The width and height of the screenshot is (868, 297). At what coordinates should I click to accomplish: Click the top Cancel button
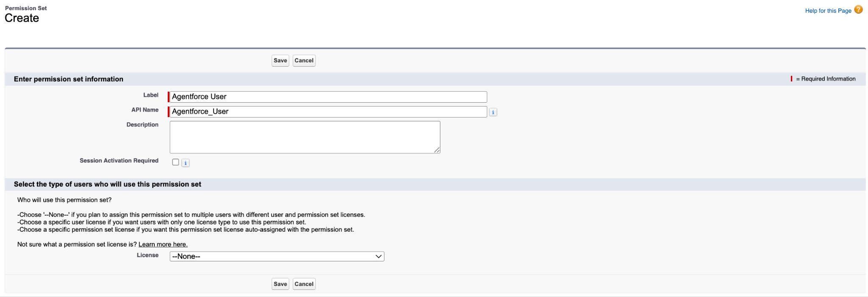point(304,61)
